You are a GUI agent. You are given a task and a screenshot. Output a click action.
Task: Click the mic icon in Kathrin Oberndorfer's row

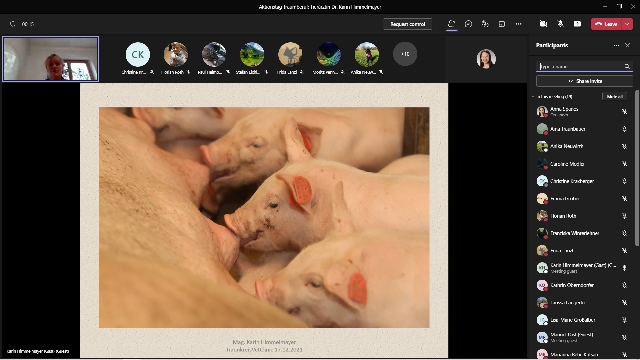[624, 285]
